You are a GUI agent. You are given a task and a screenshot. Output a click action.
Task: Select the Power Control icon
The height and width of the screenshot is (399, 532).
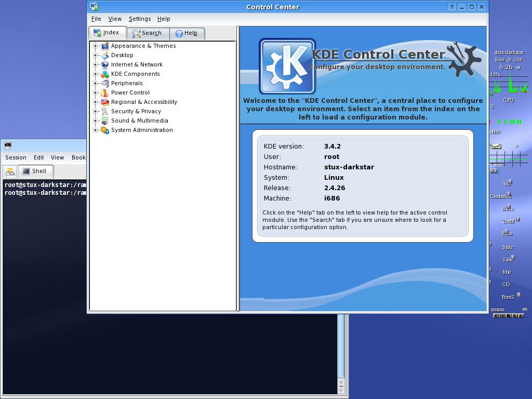pos(105,92)
